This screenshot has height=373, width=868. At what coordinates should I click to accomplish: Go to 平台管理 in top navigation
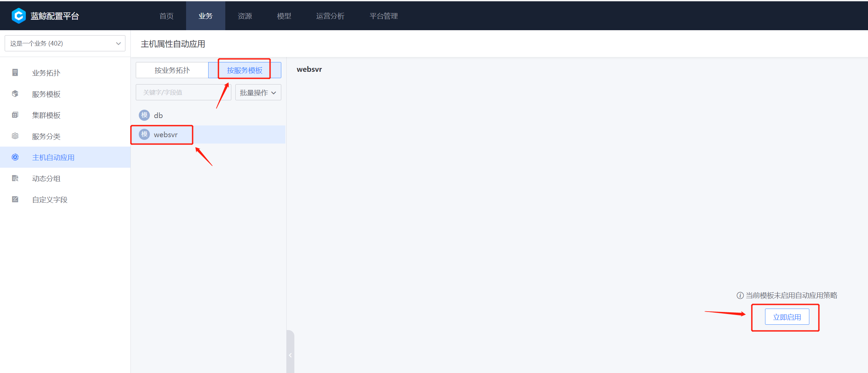pos(384,16)
